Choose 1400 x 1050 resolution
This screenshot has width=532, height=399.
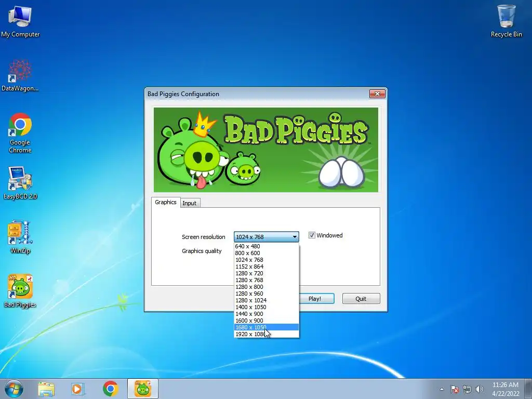[267, 307]
